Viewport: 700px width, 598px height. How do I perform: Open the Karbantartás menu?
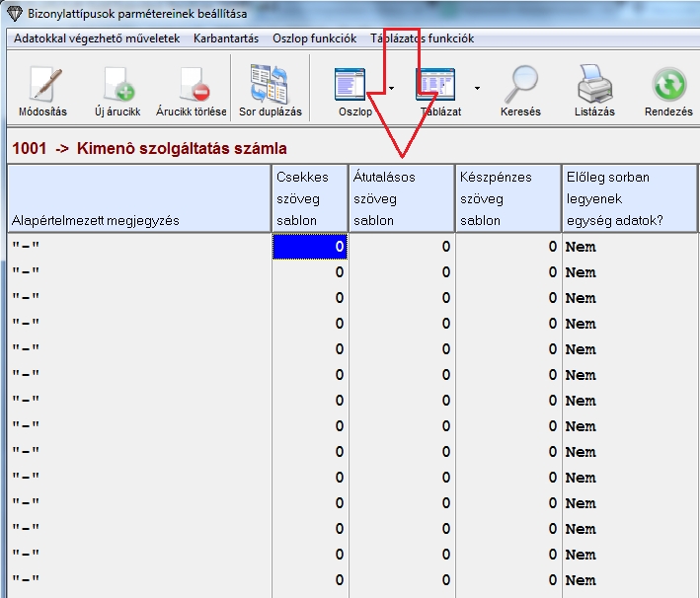point(226,38)
